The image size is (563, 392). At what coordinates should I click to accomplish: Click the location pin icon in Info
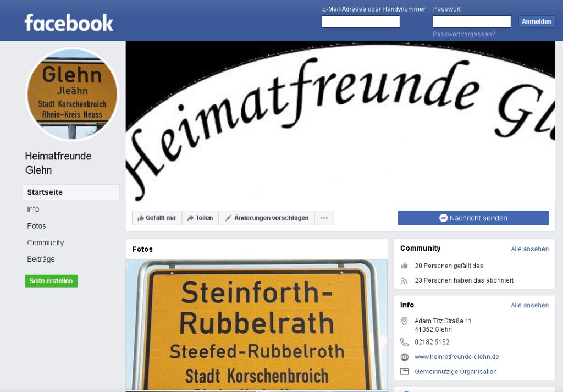pyautogui.click(x=404, y=321)
